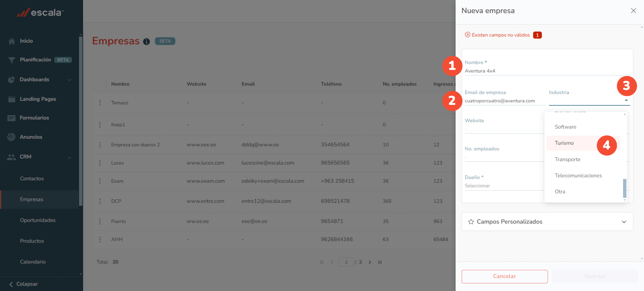Click lucescine@escala.com email cell
This screenshot has height=291, width=644.
(x=268, y=163)
